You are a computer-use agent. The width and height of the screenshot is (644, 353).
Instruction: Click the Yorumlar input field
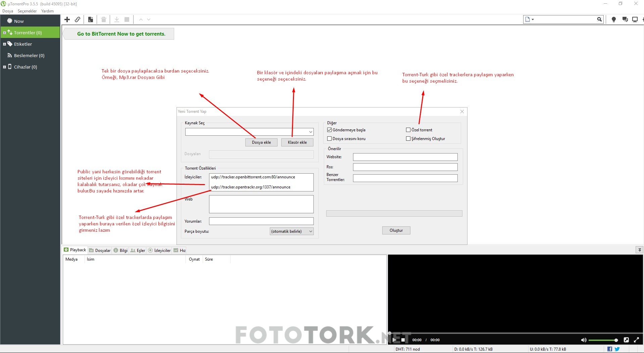coord(261,221)
